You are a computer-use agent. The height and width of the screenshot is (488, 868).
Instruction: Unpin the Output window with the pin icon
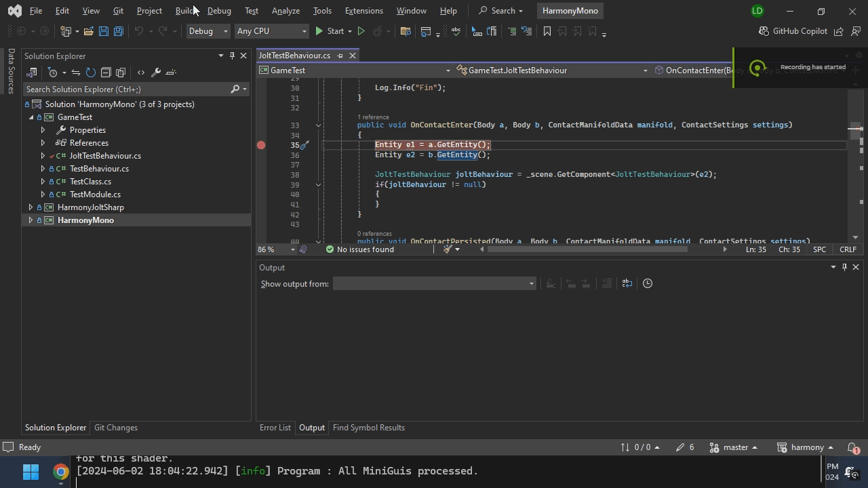pyautogui.click(x=844, y=267)
